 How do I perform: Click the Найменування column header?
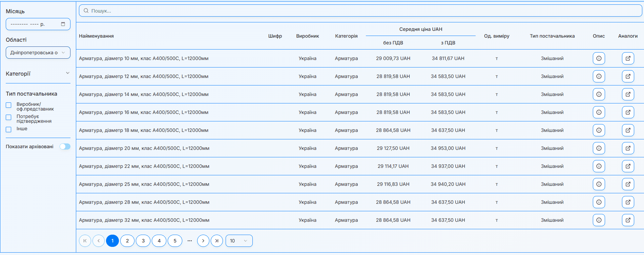(x=96, y=36)
